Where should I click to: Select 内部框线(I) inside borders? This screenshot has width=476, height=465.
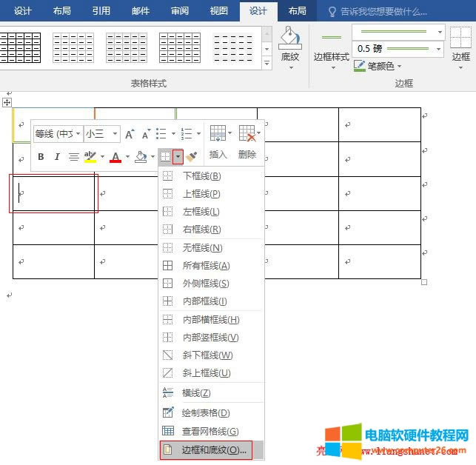pos(211,301)
